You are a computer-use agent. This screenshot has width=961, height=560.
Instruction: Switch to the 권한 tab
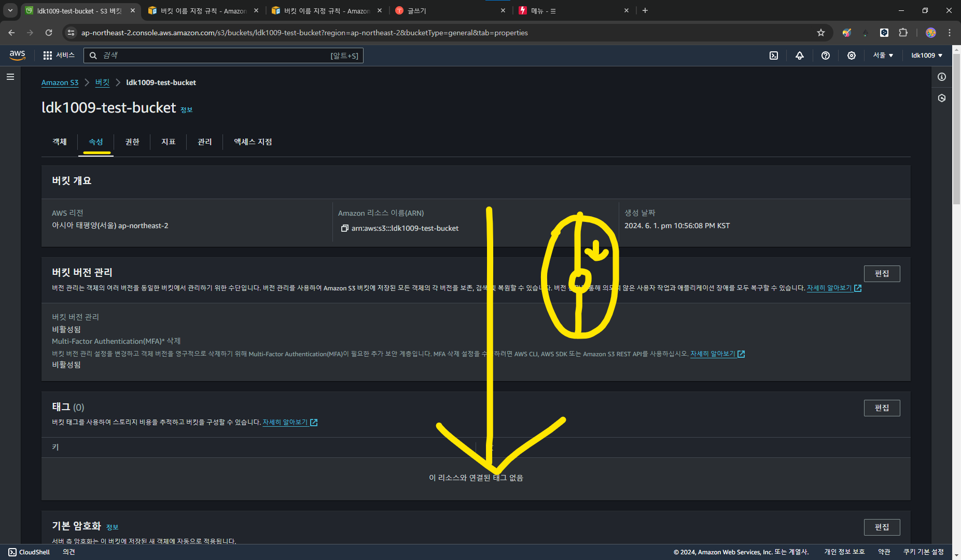click(132, 142)
